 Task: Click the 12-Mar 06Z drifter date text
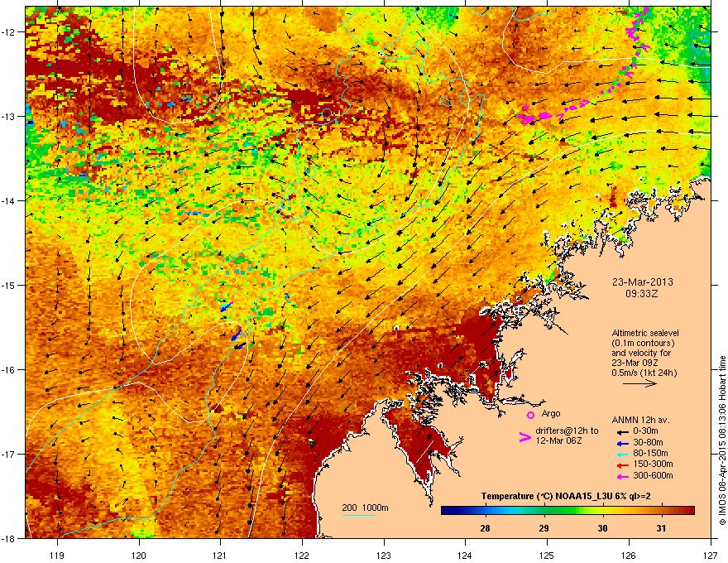[x=558, y=440]
